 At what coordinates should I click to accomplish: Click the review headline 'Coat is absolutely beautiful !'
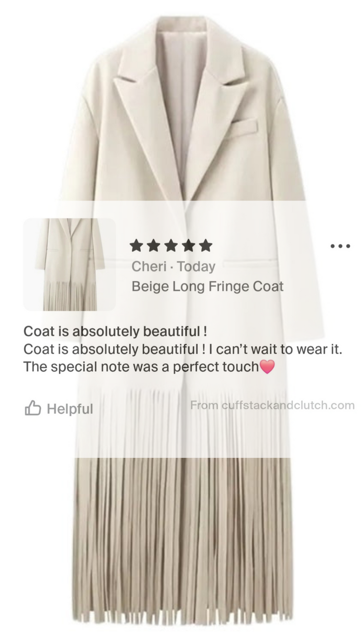click(x=115, y=332)
